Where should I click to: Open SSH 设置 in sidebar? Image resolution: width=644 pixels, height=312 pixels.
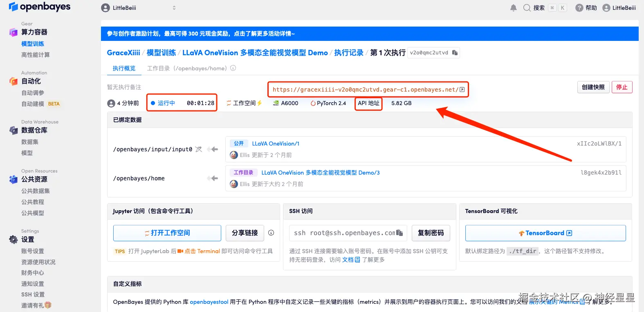pyautogui.click(x=33, y=294)
